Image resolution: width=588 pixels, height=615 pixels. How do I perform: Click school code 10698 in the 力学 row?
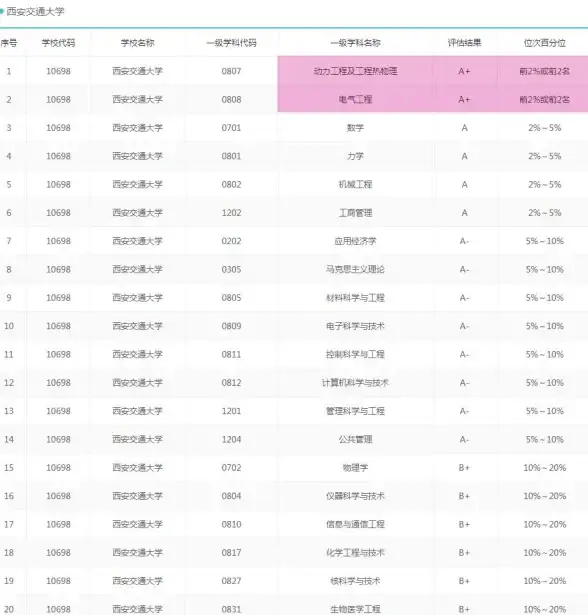[58, 156]
